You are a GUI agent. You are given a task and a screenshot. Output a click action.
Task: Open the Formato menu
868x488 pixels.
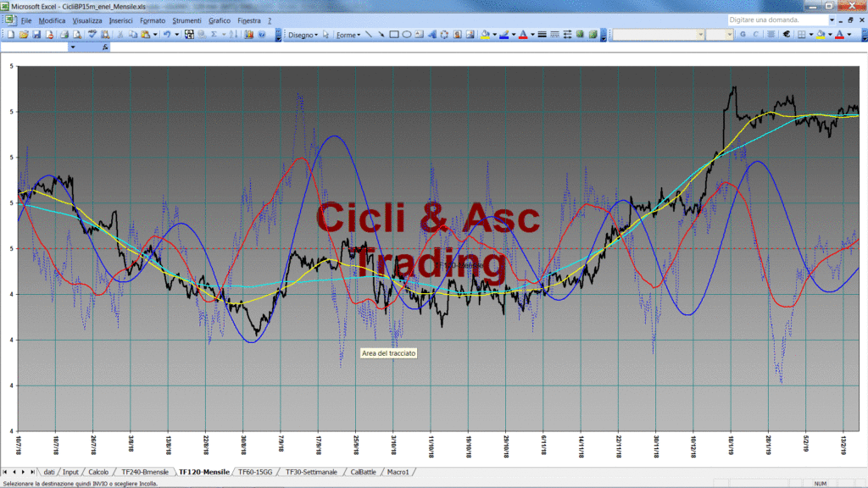click(x=153, y=20)
